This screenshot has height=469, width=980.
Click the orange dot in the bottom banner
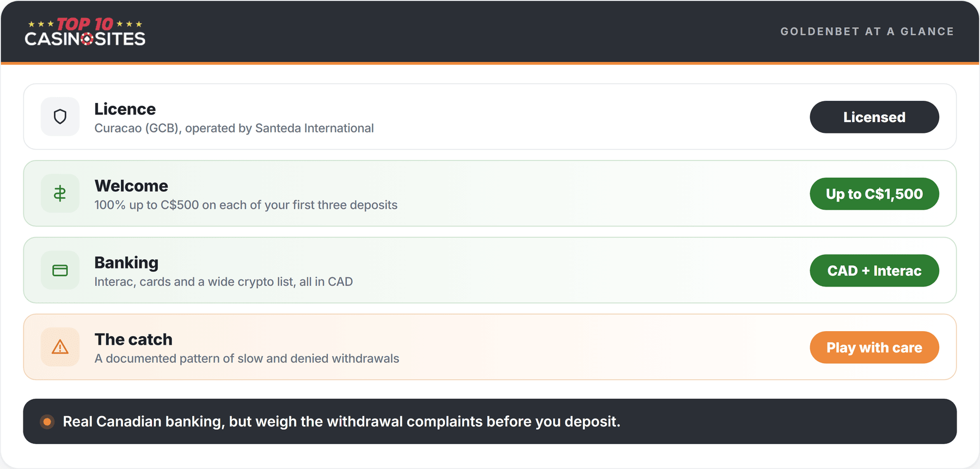click(47, 422)
